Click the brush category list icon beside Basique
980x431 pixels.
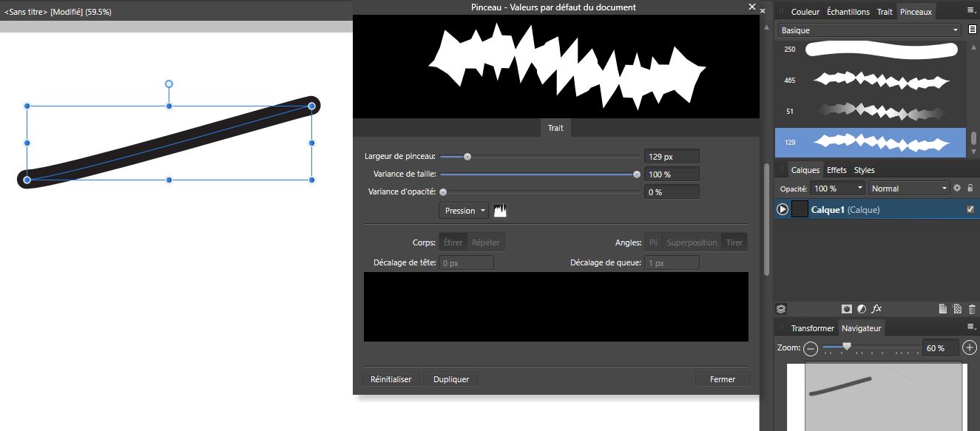[x=973, y=30]
